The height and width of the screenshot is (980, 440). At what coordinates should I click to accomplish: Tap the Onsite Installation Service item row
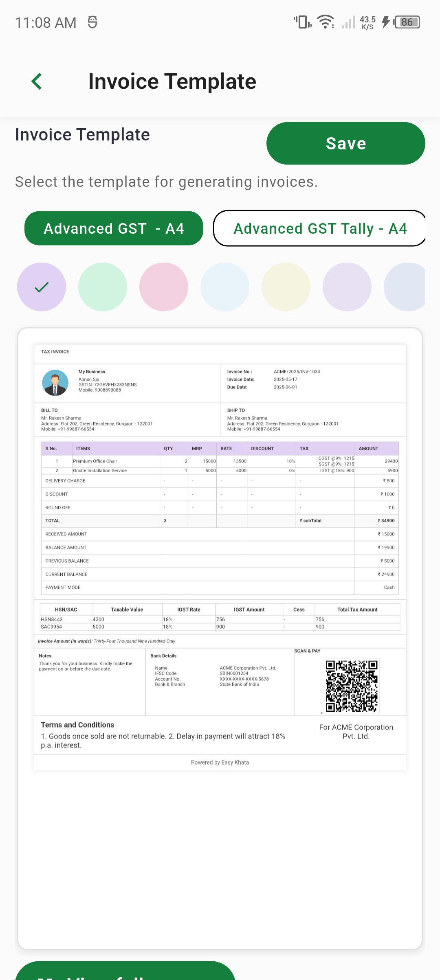coord(220,471)
